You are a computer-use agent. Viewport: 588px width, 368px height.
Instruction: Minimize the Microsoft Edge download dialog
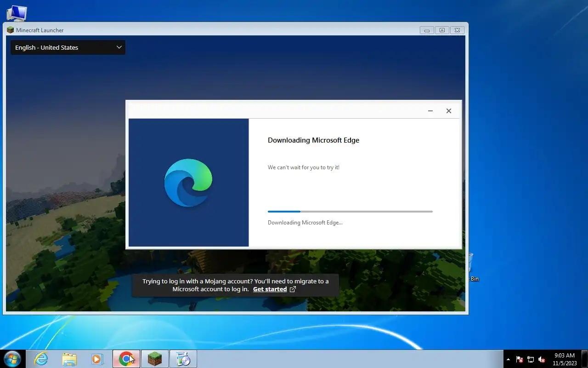coord(430,111)
